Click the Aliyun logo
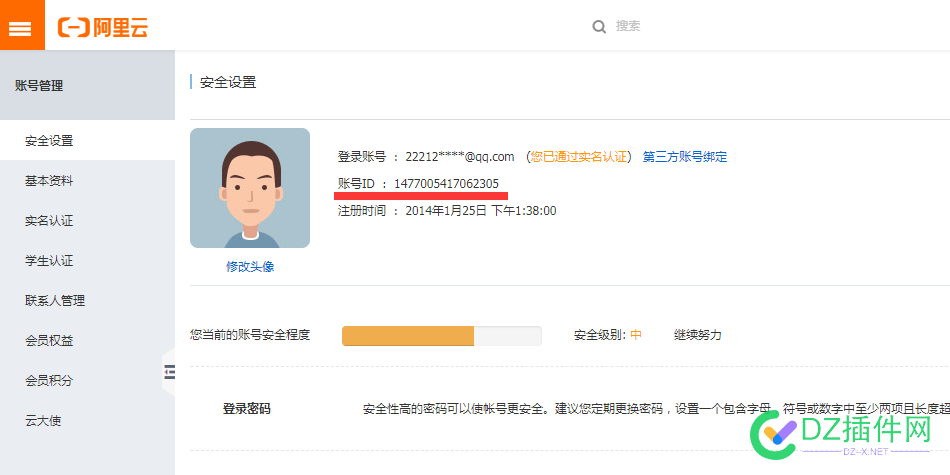Image resolution: width=950 pixels, height=475 pixels. point(103,27)
